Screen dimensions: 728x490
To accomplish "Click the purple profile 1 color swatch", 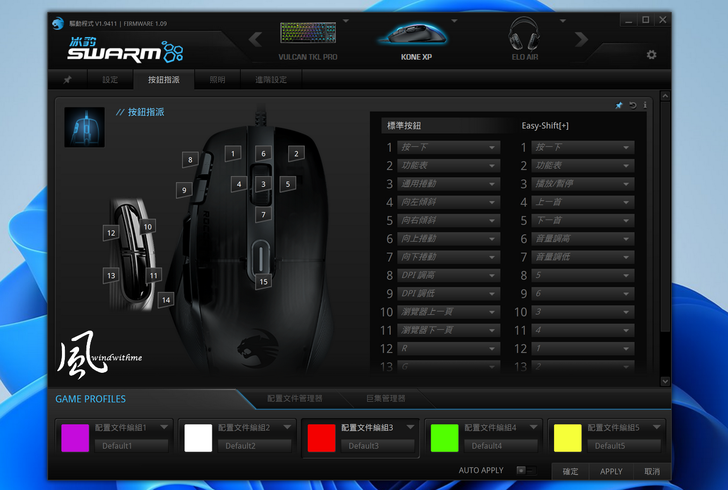I will (x=75, y=438).
